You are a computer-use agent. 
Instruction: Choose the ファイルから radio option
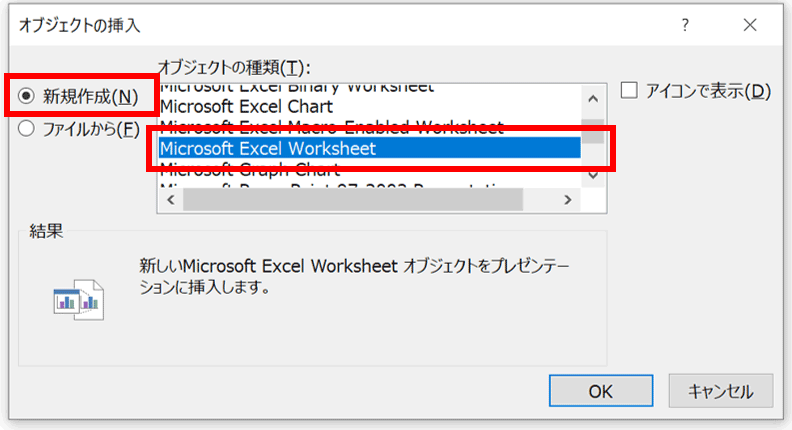(x=26, y=128)
